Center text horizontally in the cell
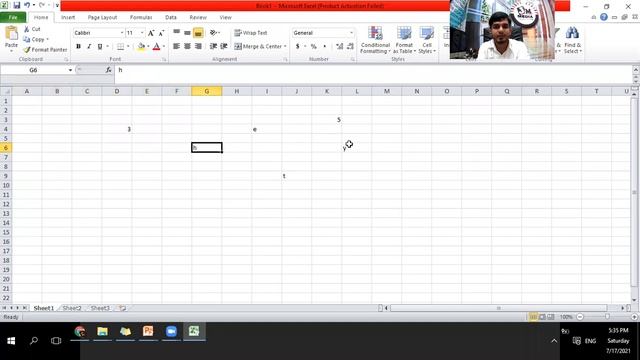640x360 pixels. coord(187,47)
